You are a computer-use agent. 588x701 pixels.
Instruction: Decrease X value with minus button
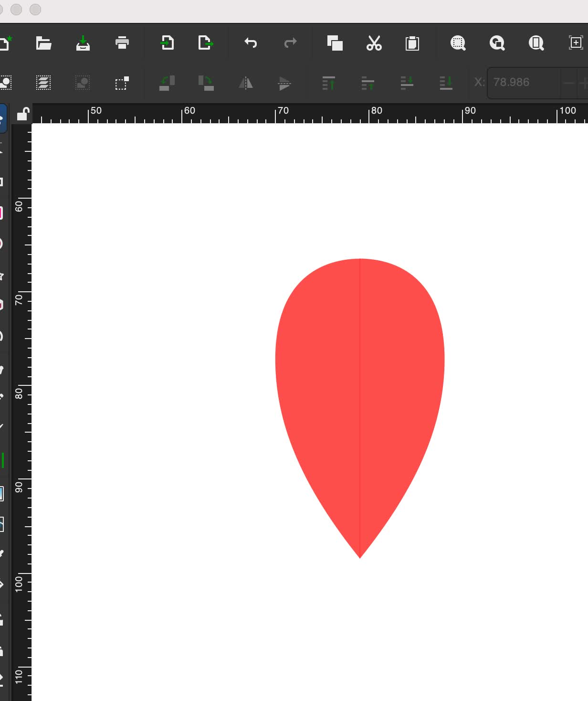[x=568, y=83]
